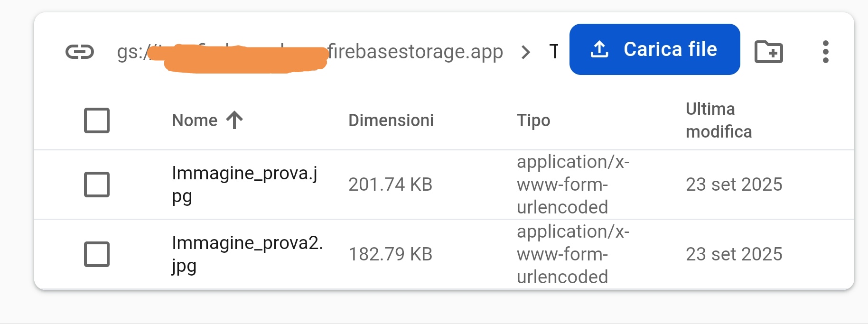Click the T folder breadcrumb

click(554, 51)
